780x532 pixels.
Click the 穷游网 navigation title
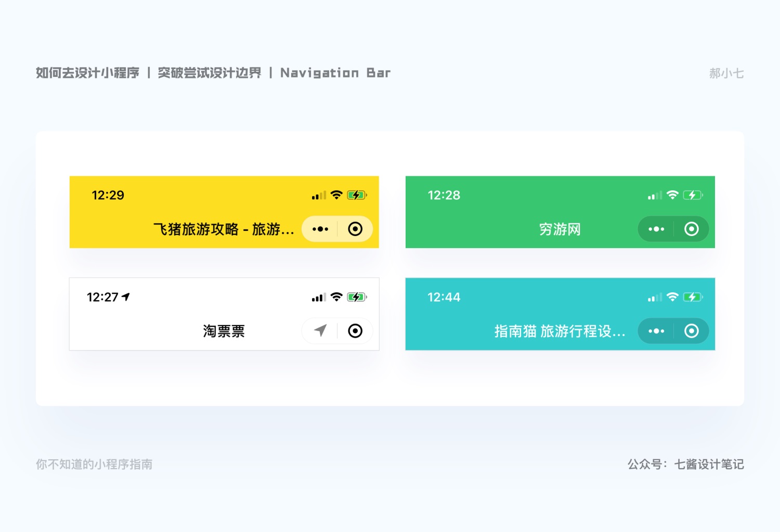tap(560, 229)
